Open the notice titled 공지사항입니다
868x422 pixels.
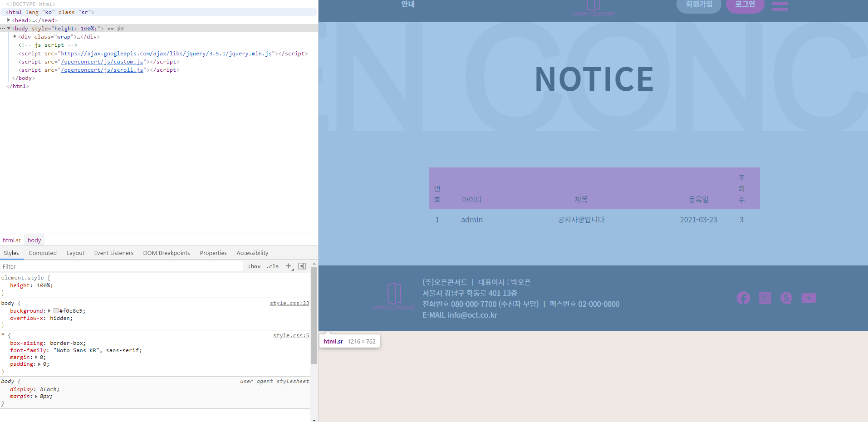point(581,220)
